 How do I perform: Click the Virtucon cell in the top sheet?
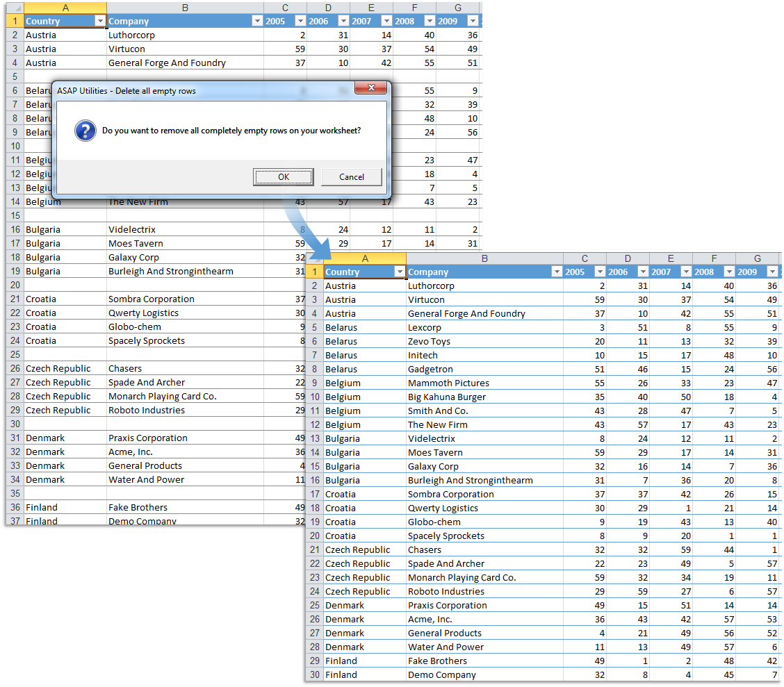point(185,49)
